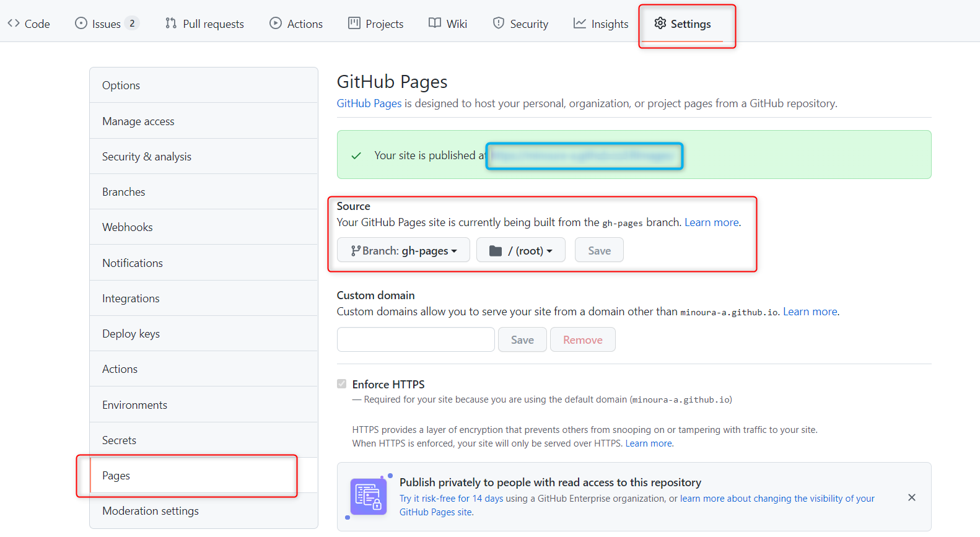Open Learn more link about HTTPS

pos(649,443)
